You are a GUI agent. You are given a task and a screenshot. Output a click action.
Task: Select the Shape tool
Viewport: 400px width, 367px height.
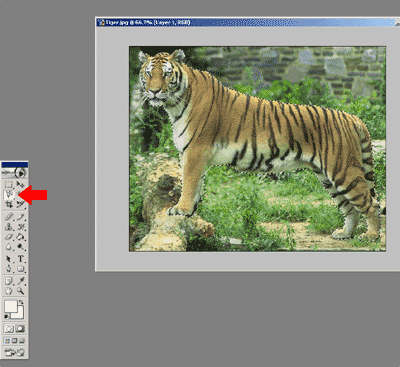pos(20,269)
